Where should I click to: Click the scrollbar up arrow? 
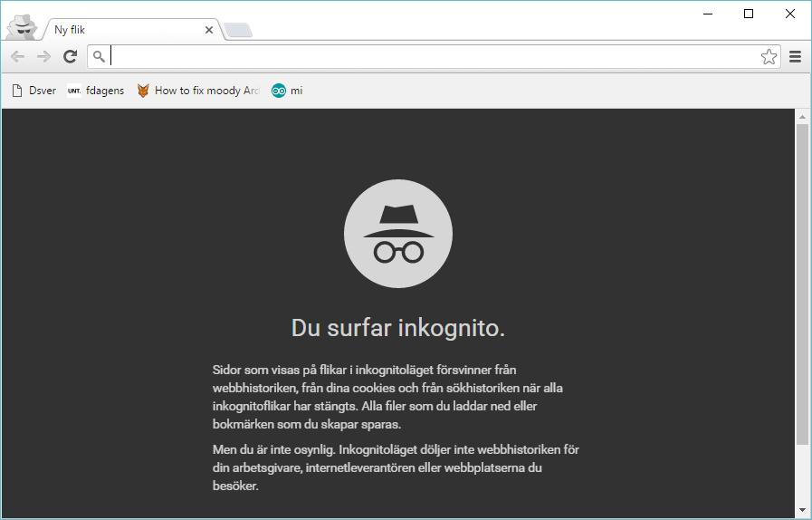pos(802,116)
